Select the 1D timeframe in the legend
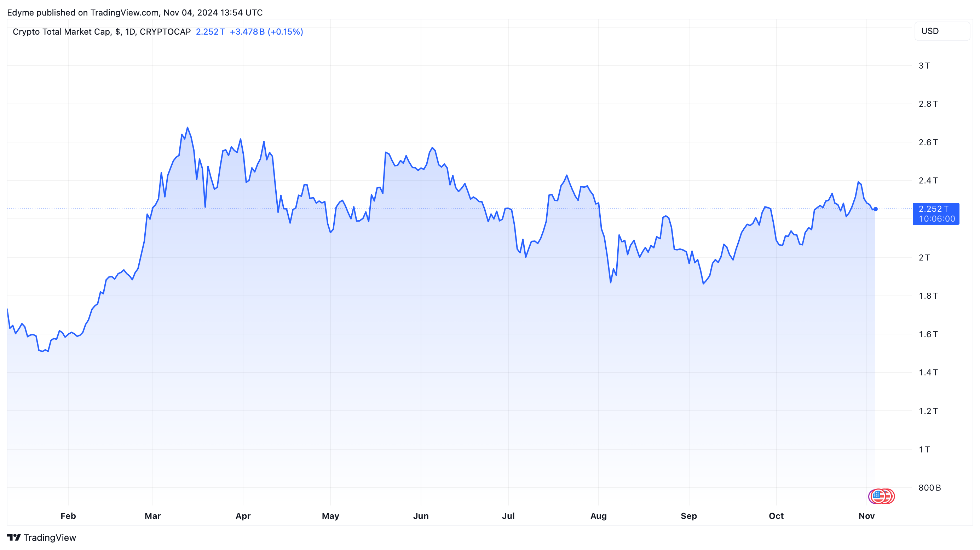The height and width of the screenshot is (550, 980). click(x=130, y=32)
